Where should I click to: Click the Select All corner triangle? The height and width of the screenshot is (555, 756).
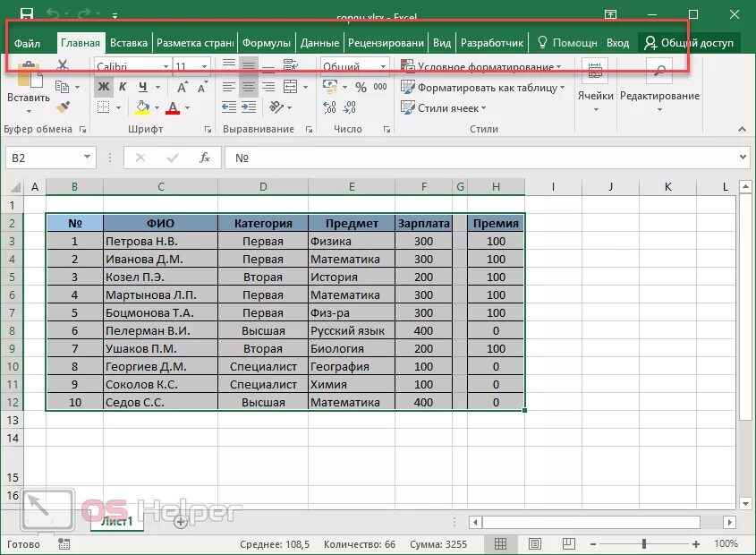coord(15,187)
